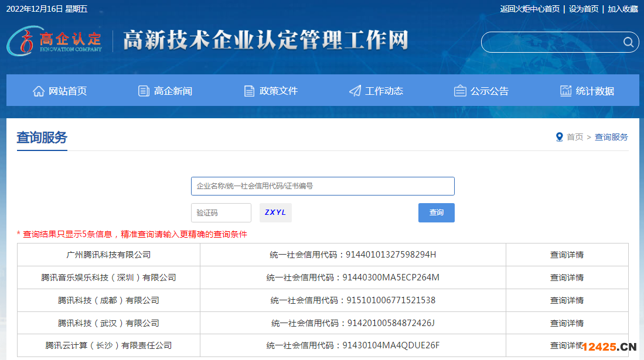Screen dimensions: 644x360
Task: Select company name 广州腾讯科技有限公司
Action: [108, 255]
